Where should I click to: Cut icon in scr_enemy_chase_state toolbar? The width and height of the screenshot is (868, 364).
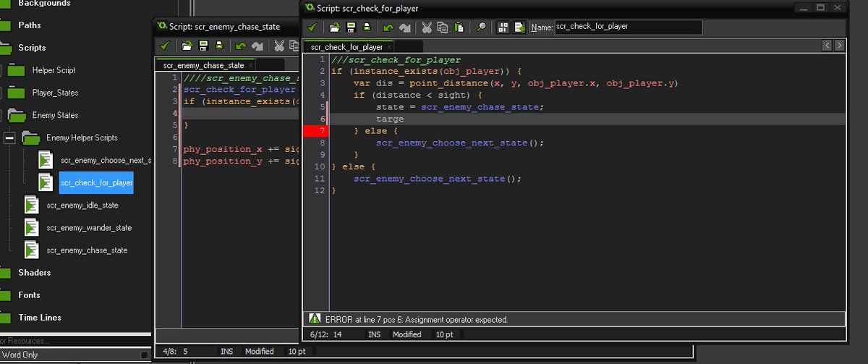pos(279,46)
